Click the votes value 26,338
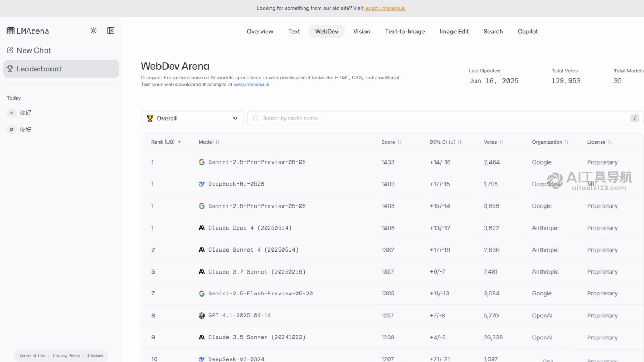Viewport: 644px width, 362px height. coord(493,337)
